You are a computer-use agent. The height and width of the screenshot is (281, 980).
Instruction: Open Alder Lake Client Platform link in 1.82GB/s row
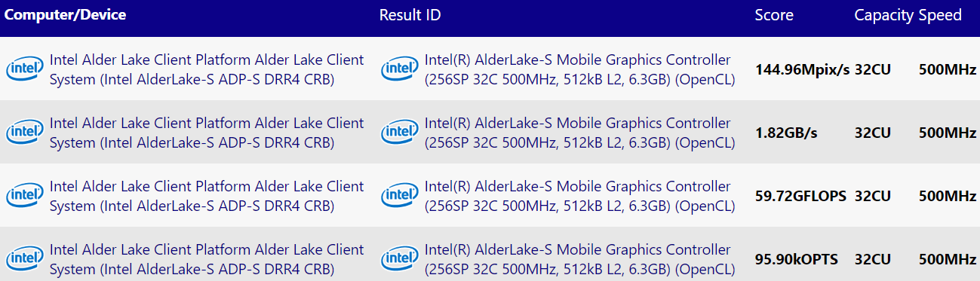(x=207, y=133)
